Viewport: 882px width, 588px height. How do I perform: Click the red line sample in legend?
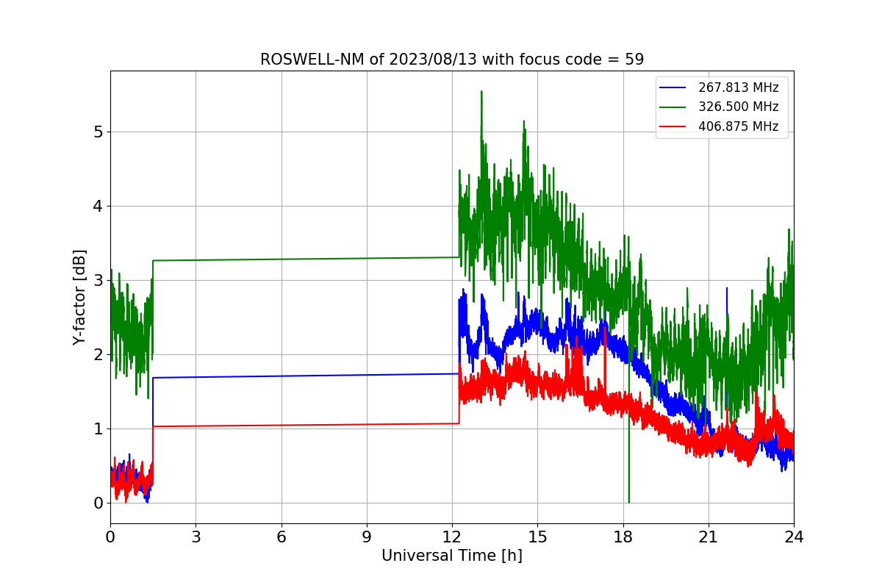(x=673, y=126)
